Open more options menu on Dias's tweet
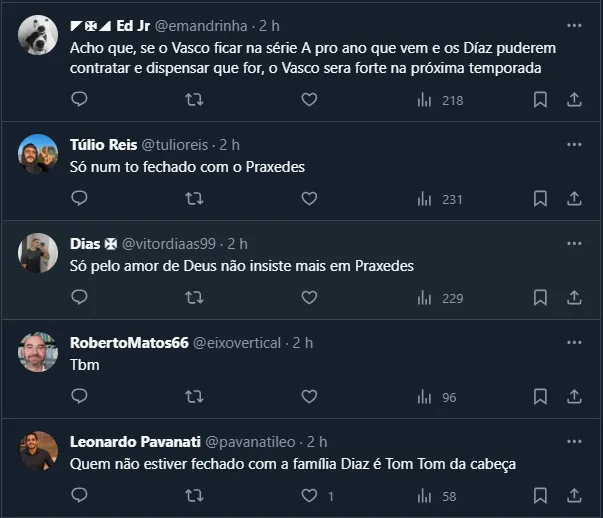 click(x=574, y=243)
